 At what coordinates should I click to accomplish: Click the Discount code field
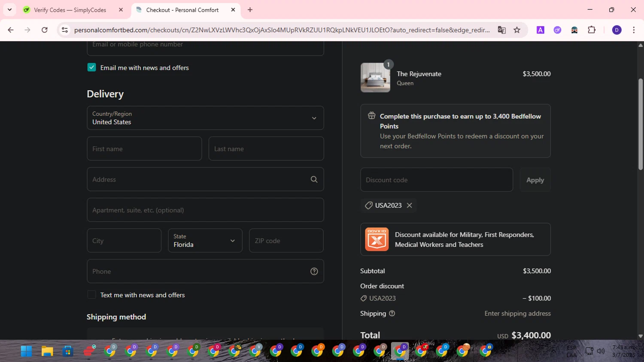[437, 180]
